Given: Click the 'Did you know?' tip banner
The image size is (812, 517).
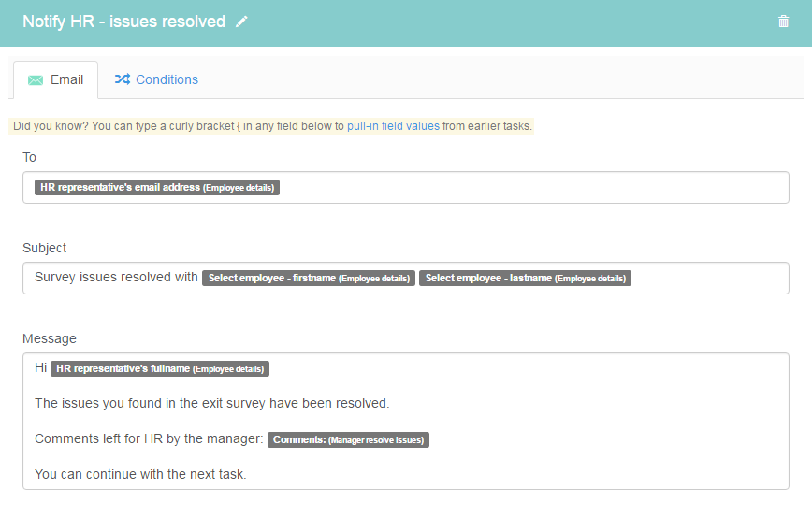Looking at the screenshot, I should (271, 126).
